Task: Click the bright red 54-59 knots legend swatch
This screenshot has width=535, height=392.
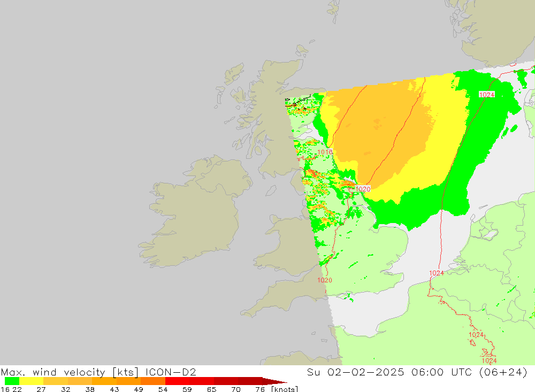Action: pyautogui.click(x=178, y=381)
